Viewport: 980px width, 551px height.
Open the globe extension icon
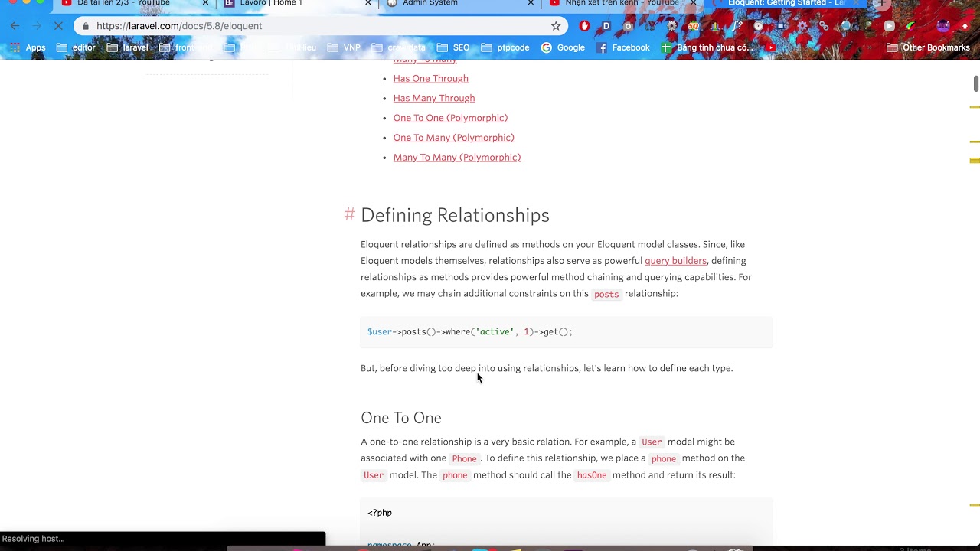tap(845, 26)
